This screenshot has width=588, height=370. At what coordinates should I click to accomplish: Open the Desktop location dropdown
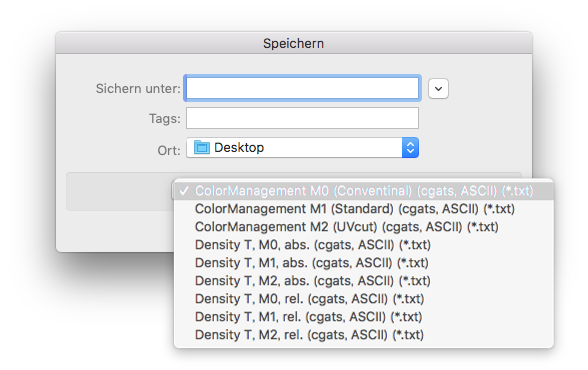coord(302,147)
